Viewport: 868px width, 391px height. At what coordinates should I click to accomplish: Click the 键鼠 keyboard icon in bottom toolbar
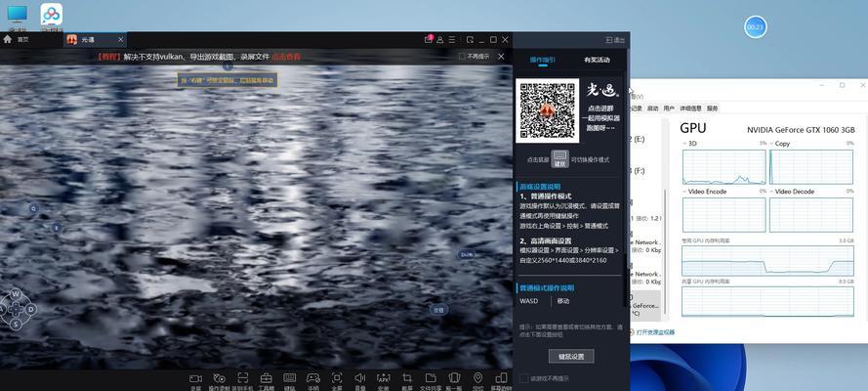pyautogui.click(x=290, y=378)
